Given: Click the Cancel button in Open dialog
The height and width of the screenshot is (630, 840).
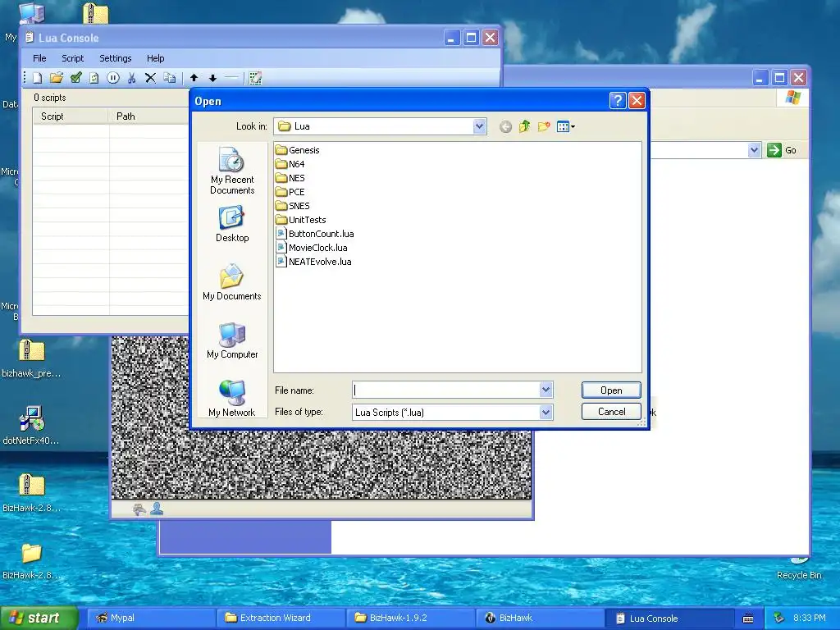Looking at the screenshot, I should coord(611,412).
